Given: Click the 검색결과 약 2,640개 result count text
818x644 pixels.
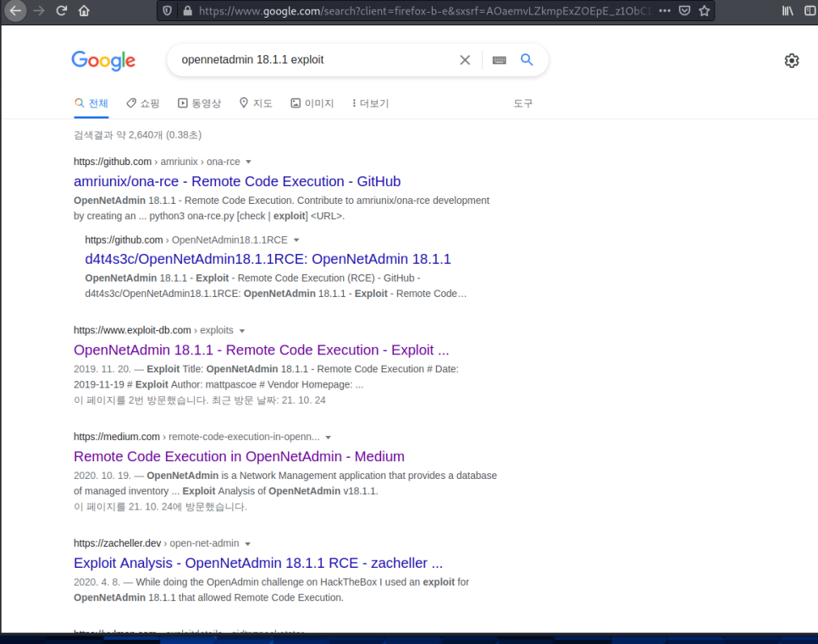Looking at the screenshot, I should point(137,135).
